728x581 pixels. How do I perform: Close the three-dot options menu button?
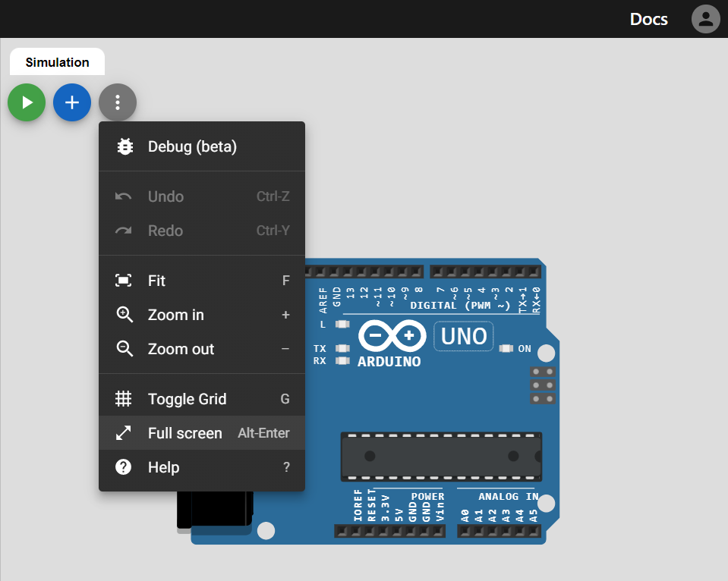pos(118,102)
